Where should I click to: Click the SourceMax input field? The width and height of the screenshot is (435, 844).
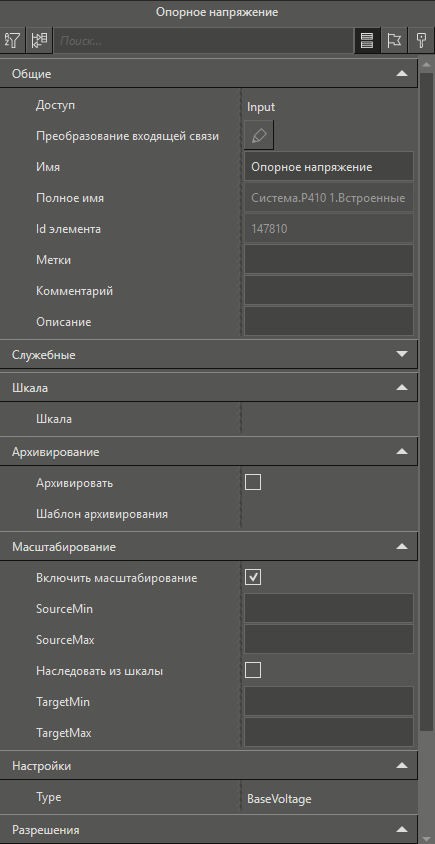[329, 639]
